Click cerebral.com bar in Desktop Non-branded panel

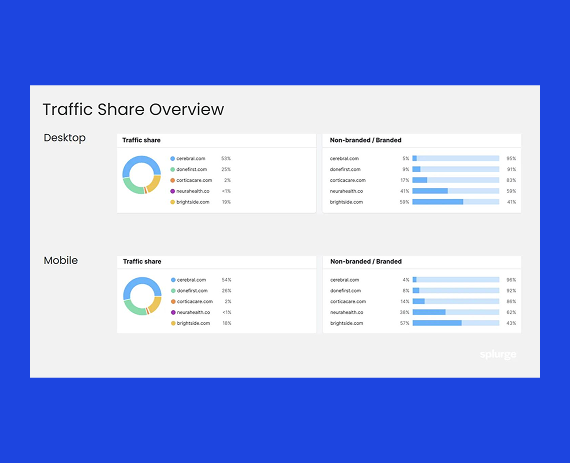(456, 158)
